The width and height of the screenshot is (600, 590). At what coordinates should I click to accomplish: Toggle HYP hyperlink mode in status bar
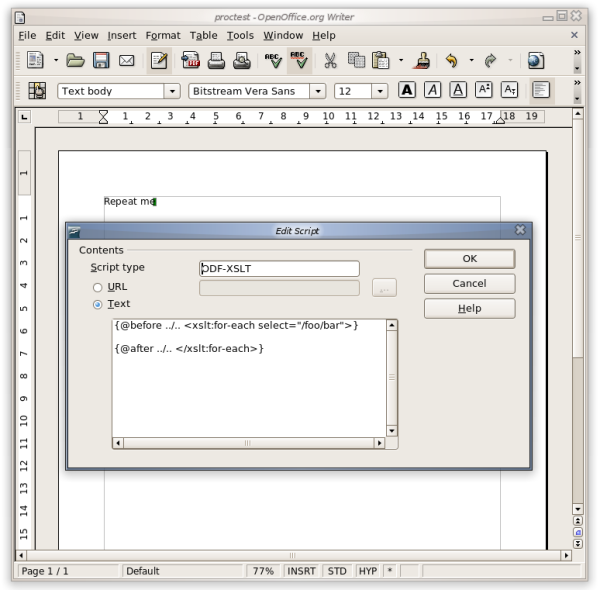click(368, 571)
